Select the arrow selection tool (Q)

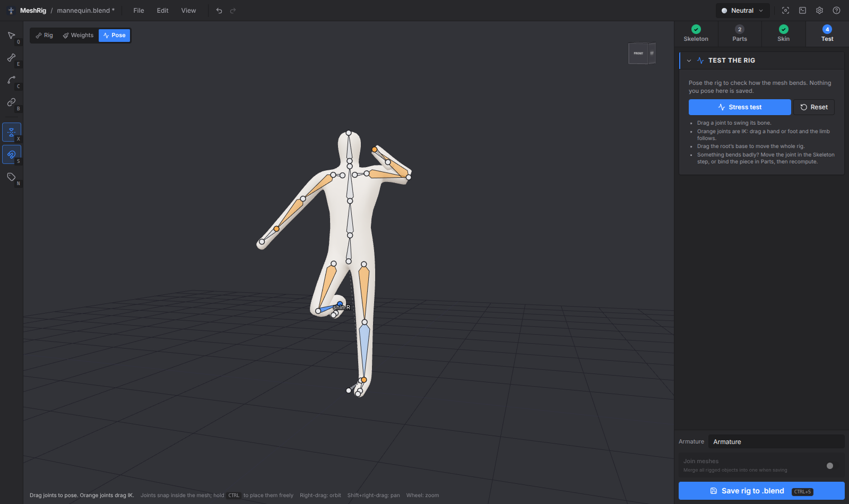[11, 36]
